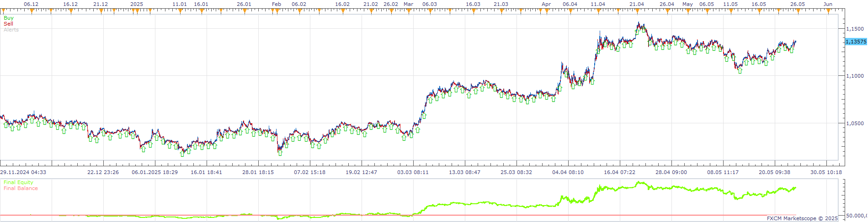Click the orange marker under Mar
Viewport: 868px width, 222px height.
tap(409, 11)
